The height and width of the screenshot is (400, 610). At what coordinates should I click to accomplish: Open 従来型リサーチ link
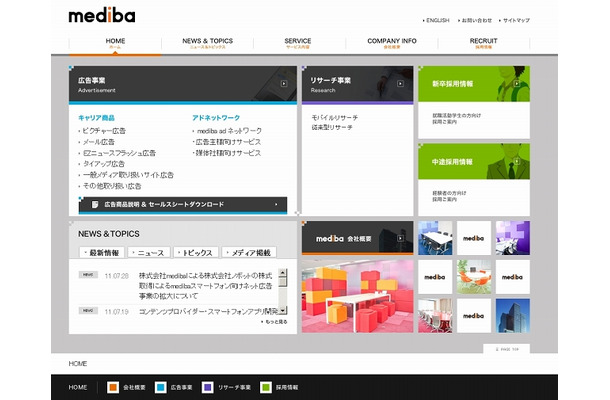(x=332, y=127)
